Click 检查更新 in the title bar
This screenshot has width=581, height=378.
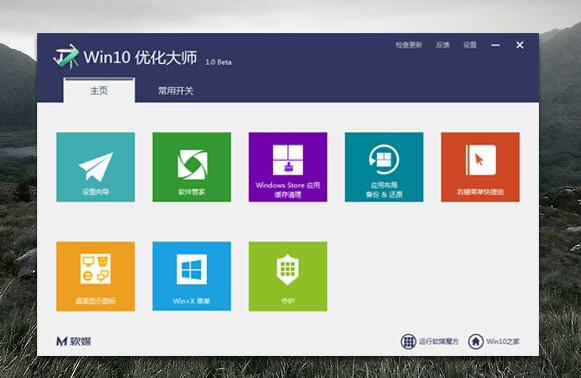pos(409,45)
